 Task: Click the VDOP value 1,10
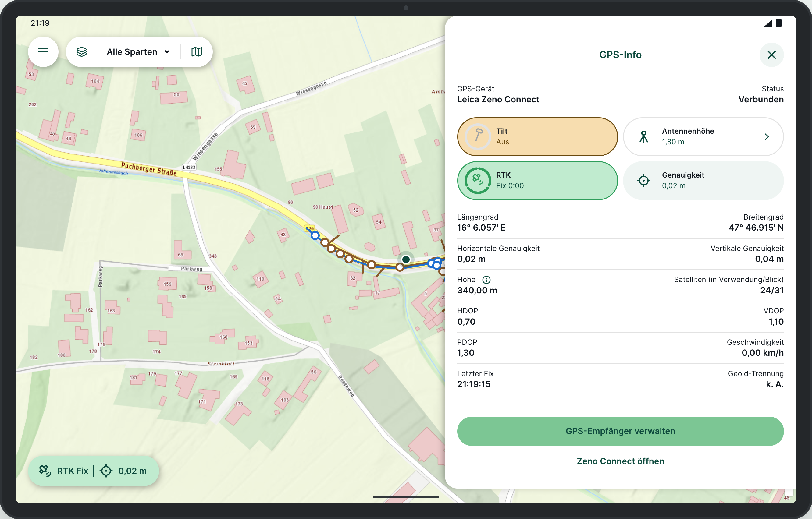(776, 322)
